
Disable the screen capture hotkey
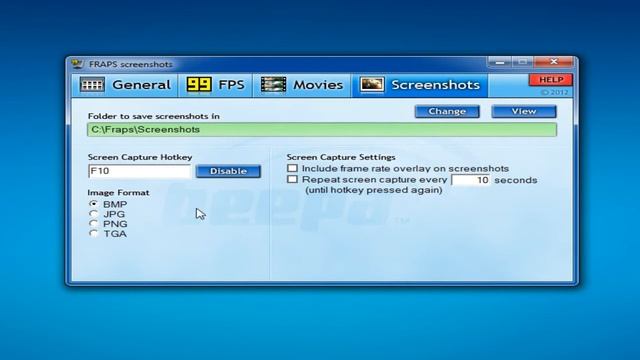point(228,171)
